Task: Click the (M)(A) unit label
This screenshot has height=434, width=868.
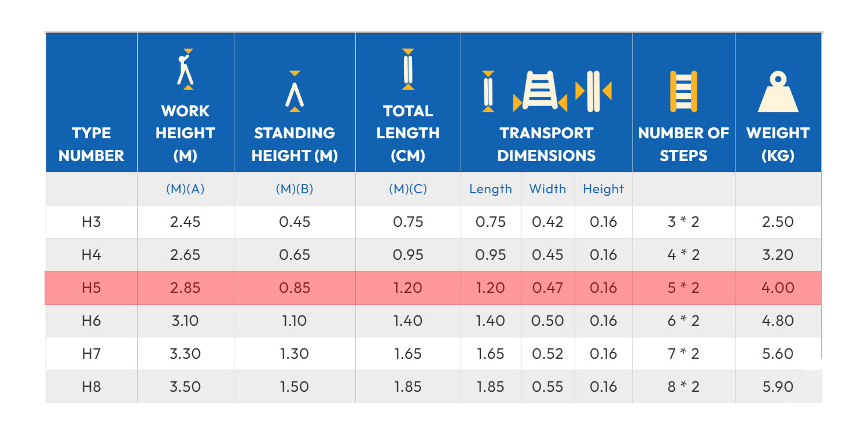Action: [185, 189]
